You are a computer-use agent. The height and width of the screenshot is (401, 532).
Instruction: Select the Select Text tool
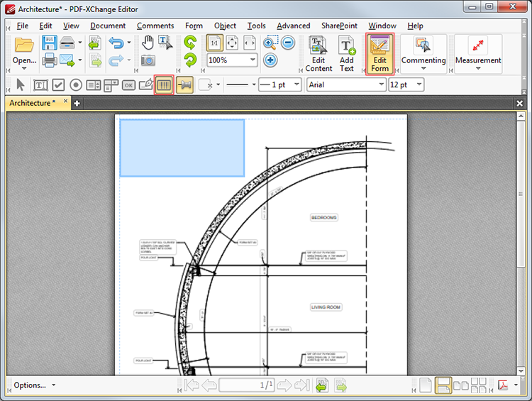(165, 43)
